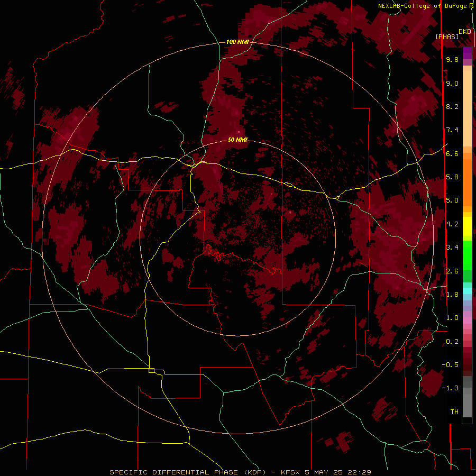Click the bright green band of the color bar
The width and height of the screenshot is (476, 476).
click(x=467, y=255)
